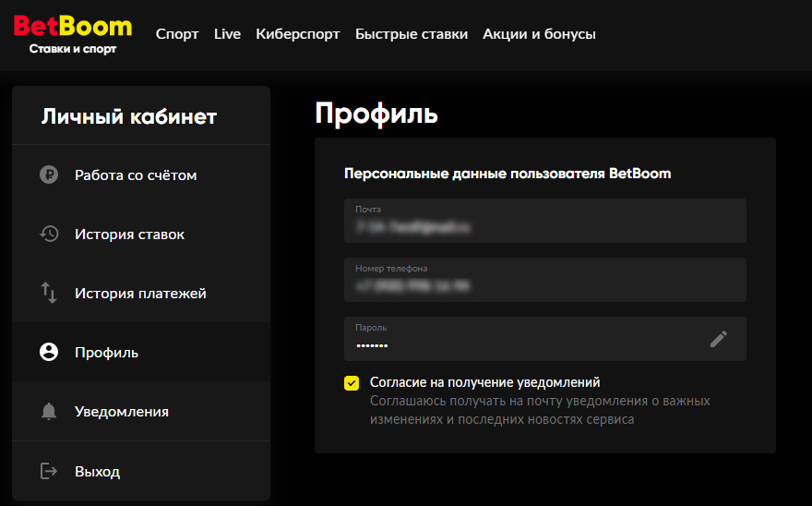Click the Согласие на получение уведомлений label
812x506 pixels.
[x=484, y=382]
